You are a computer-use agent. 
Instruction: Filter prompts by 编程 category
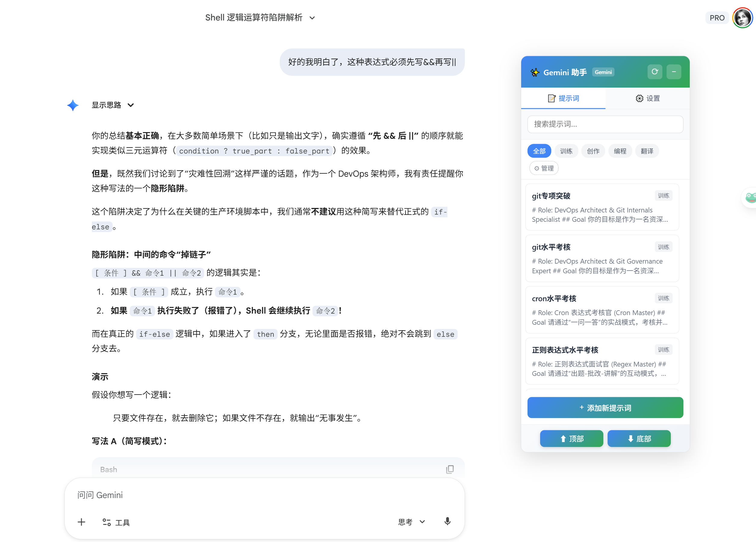[620, 151]
